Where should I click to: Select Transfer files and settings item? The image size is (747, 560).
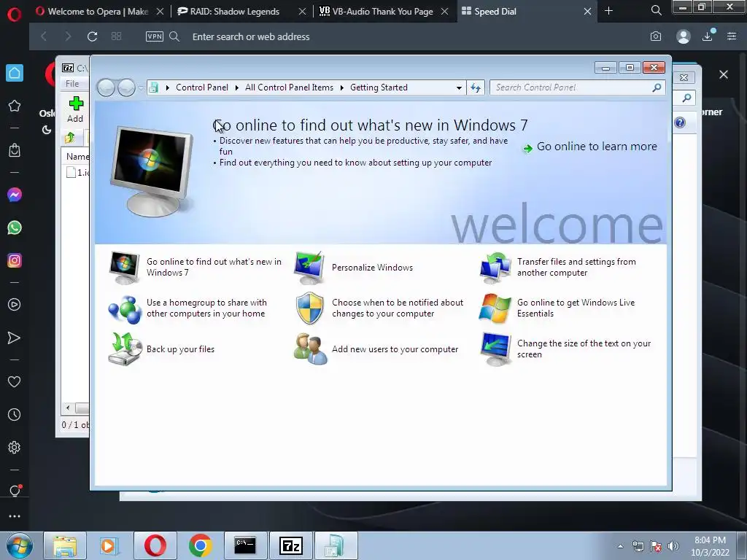(x=558, y=267)
